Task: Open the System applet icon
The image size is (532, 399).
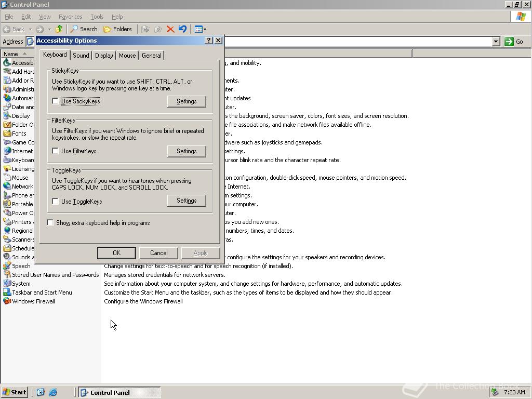Action: pos(7,283)
